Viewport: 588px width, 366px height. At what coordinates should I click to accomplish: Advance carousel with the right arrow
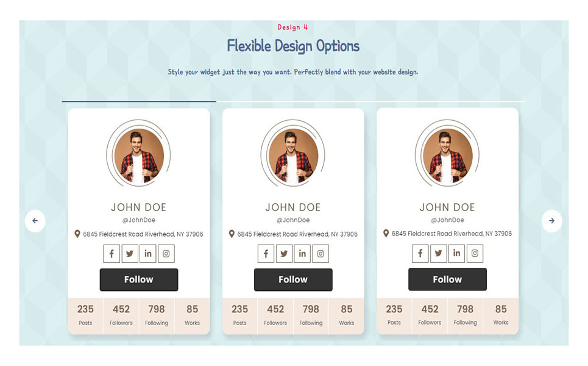tap(551, 221)
